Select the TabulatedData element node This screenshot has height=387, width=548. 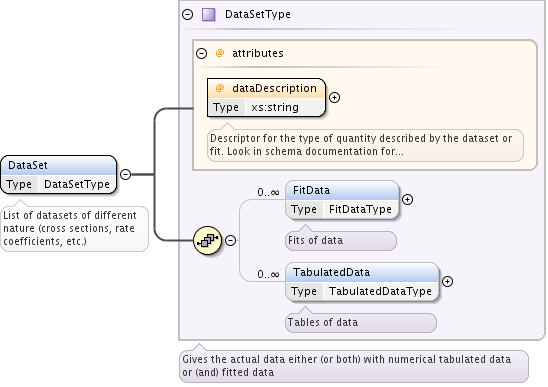click(362, 281)
